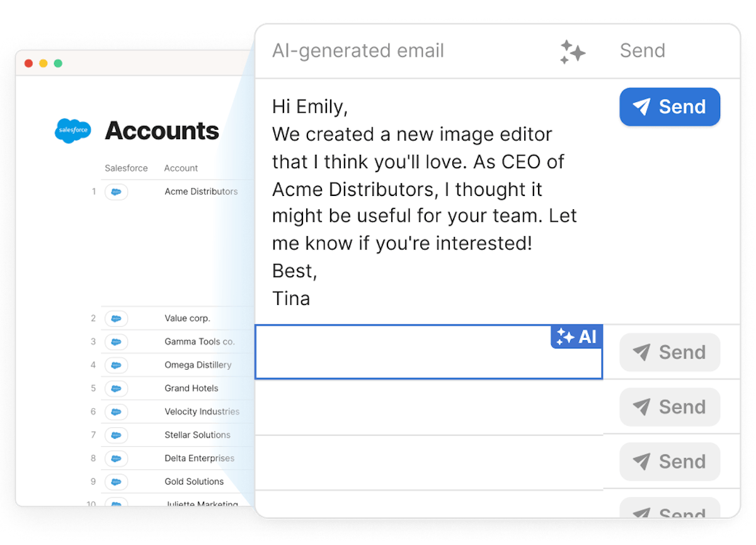
Task: Open the Grand Hotels account
Action: tap(192, 388)
